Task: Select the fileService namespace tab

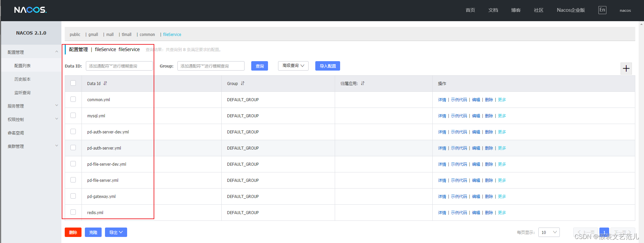Action: pos(172,35)
